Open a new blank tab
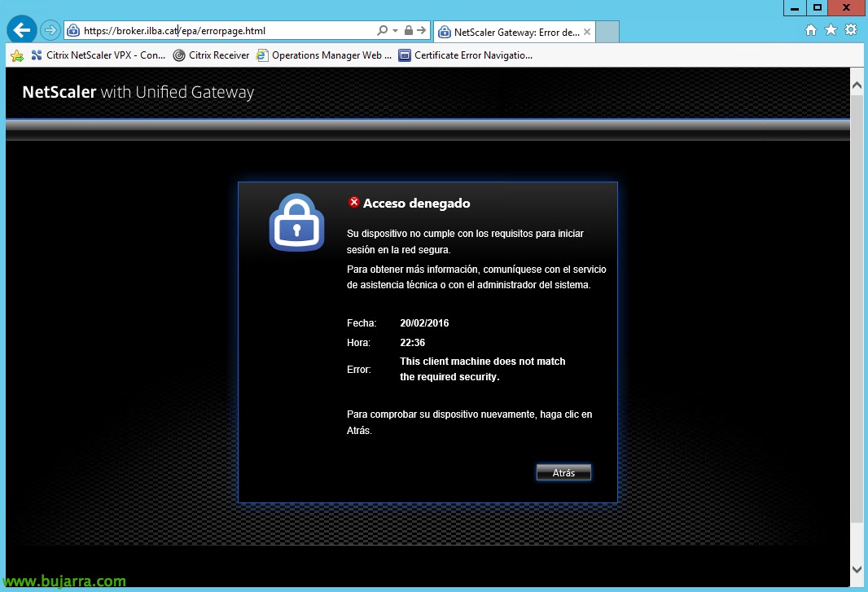Image resolution: width=868 pixels, height=592 pixels. (607, 32)
